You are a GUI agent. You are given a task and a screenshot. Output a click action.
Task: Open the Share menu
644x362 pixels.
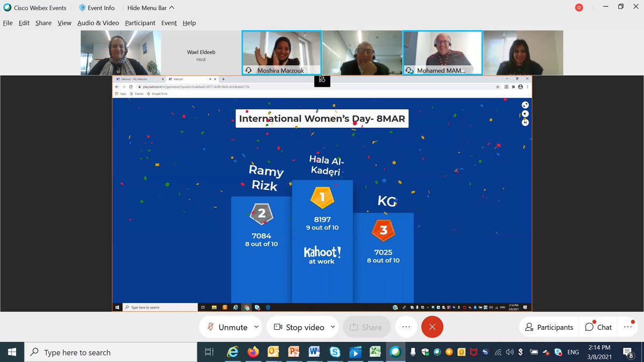[x=43, y=23]
